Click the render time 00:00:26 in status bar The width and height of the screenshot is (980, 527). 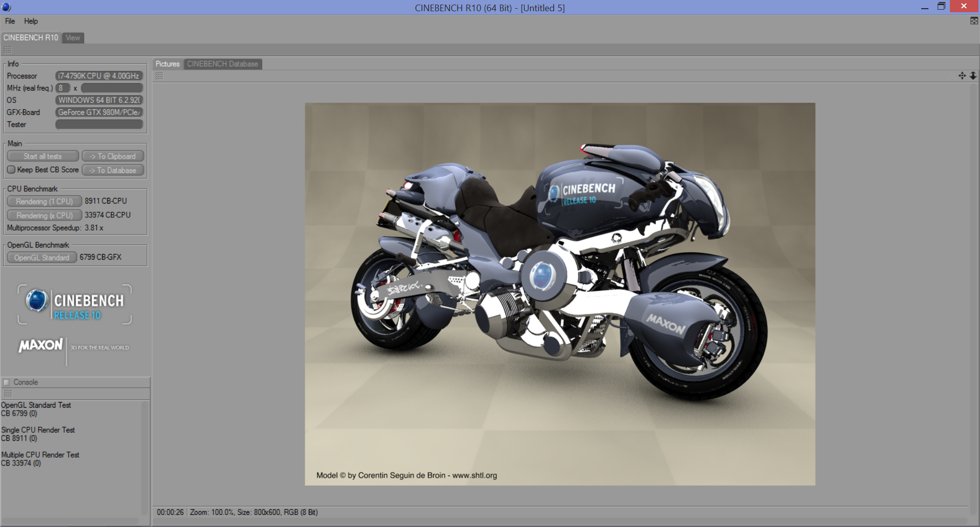click(x=170, y=512)
